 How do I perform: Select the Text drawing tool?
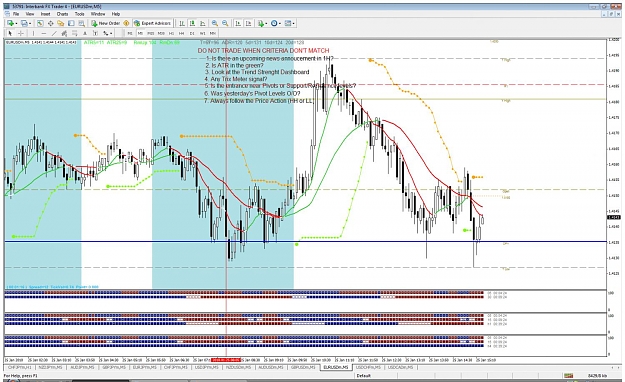click(x=85, y=33)
